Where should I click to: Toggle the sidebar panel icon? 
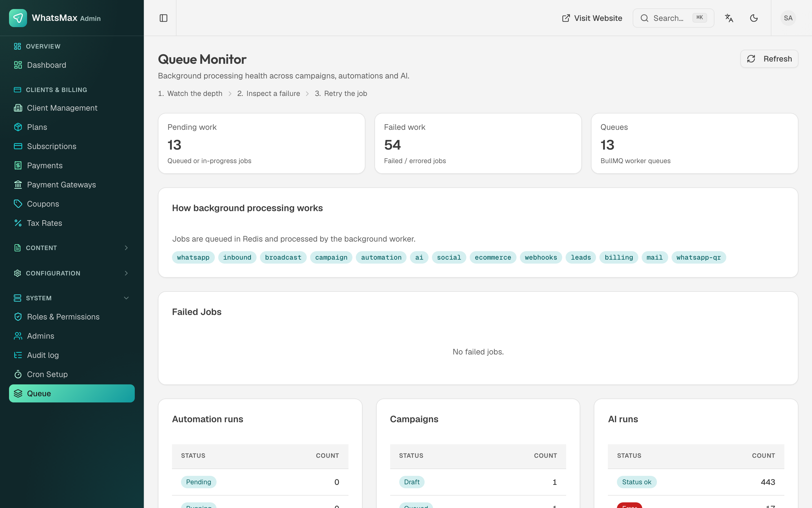pyautogui.click(x=164, y=18)
